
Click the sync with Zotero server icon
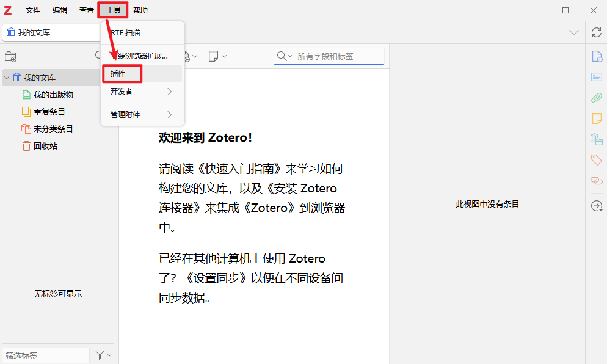pyautogui.click(x=596, y=32)
